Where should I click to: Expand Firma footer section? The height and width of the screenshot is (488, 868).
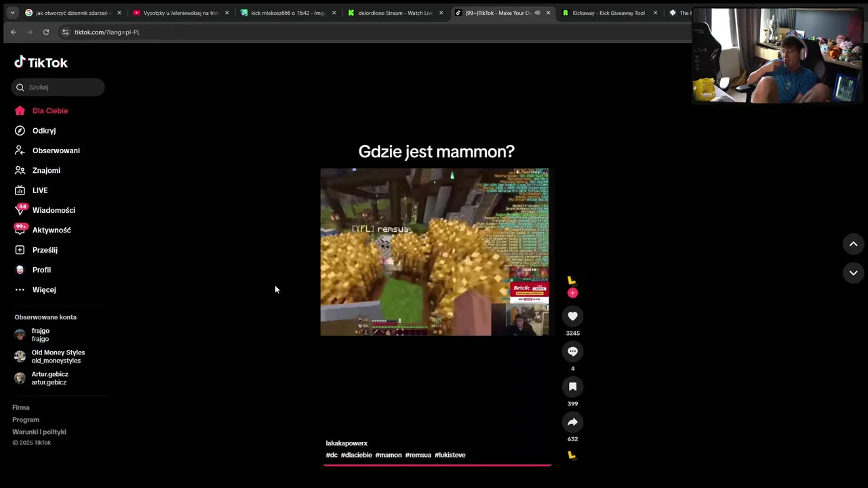21,407
